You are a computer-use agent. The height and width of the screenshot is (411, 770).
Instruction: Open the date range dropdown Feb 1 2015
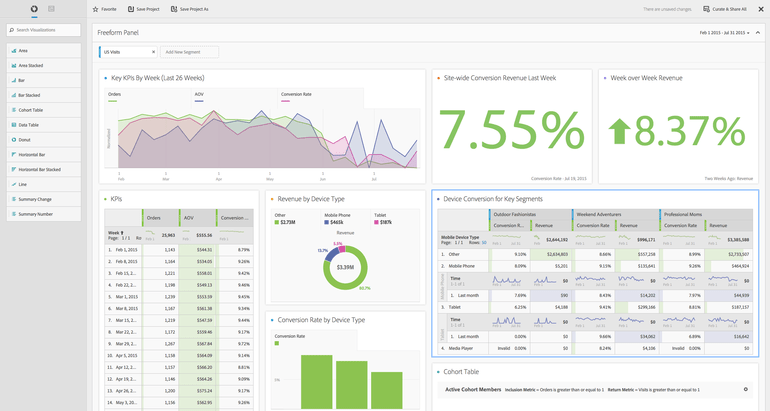coord(724,33)
